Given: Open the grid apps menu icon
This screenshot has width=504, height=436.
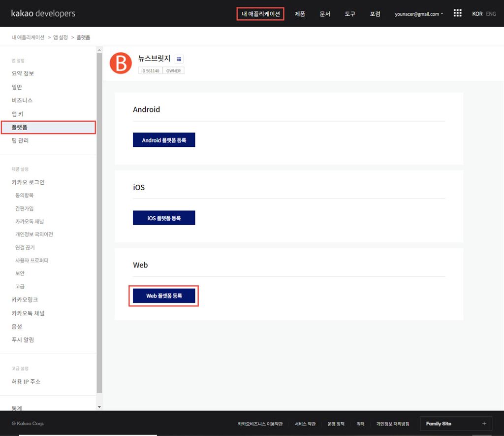Looking at the screenshot, I should [457, 13].
